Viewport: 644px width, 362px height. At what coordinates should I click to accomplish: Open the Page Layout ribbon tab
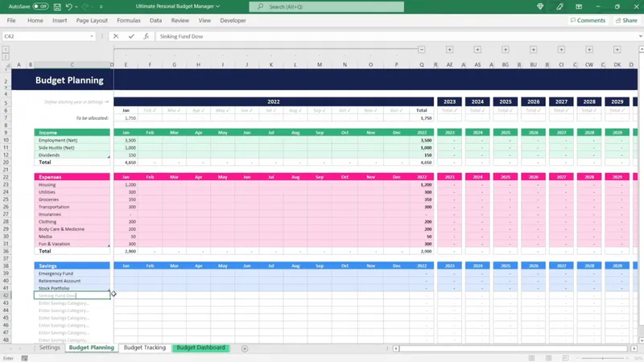pyautogui.click(x=92, y=21)
